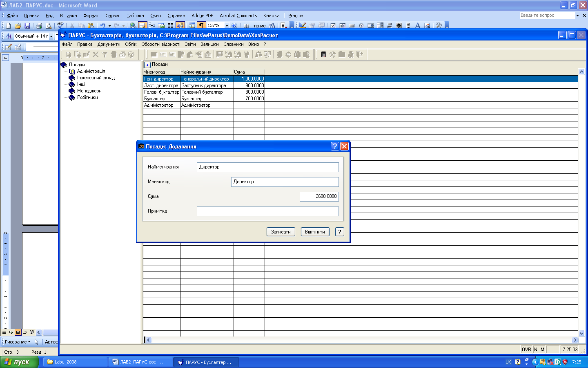Click Word's More Controls hammer icon
Image resolution: width=588 pixels, height=368 pixels.
439,25
